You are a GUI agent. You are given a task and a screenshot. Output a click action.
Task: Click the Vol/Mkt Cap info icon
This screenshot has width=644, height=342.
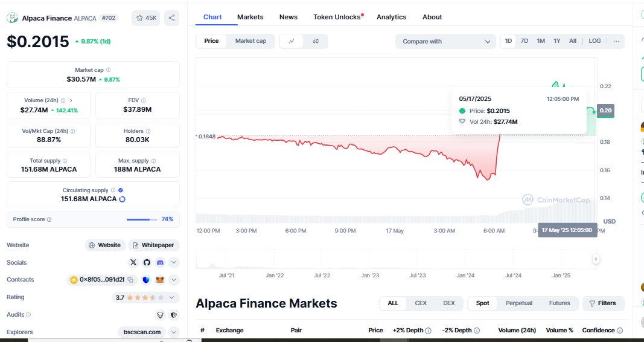[72, 132]
